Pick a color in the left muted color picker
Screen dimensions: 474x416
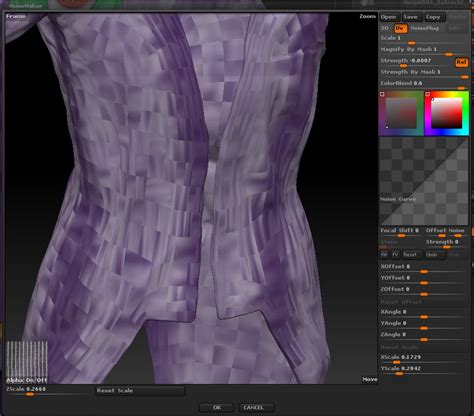(401, 113)
